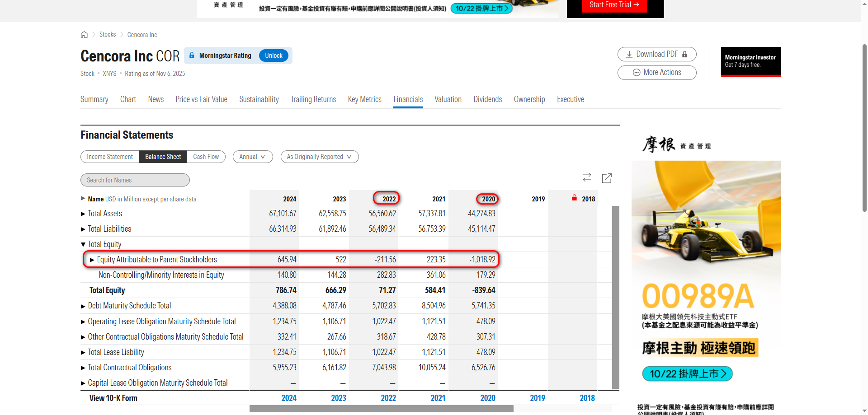Click the Search for Names field
Viewport: 868px width, 415px height.
point(135,180)
